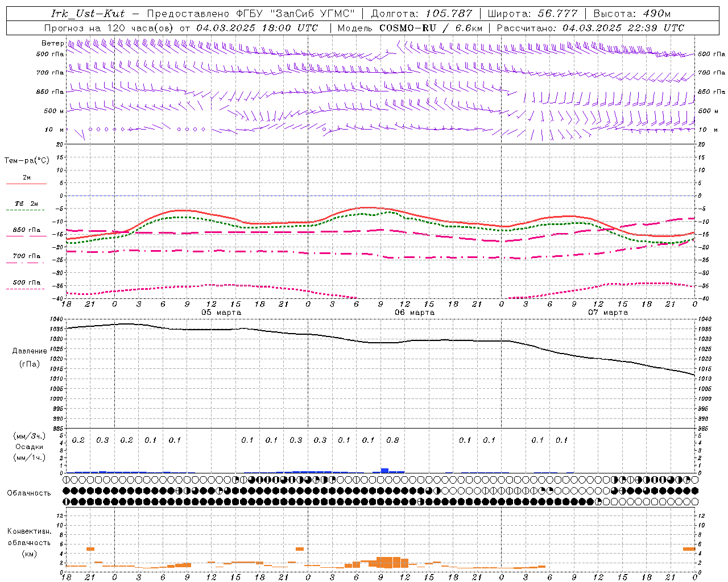Click the Конвективн. label of convective cloud chart
Screen dimensions: 728x582
tap(29, 531)
